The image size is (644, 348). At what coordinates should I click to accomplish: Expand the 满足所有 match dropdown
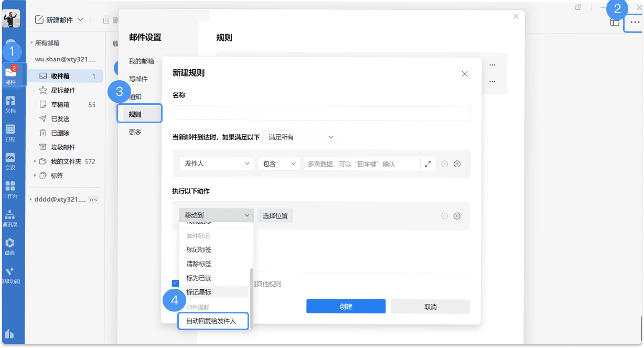point(300,137)
